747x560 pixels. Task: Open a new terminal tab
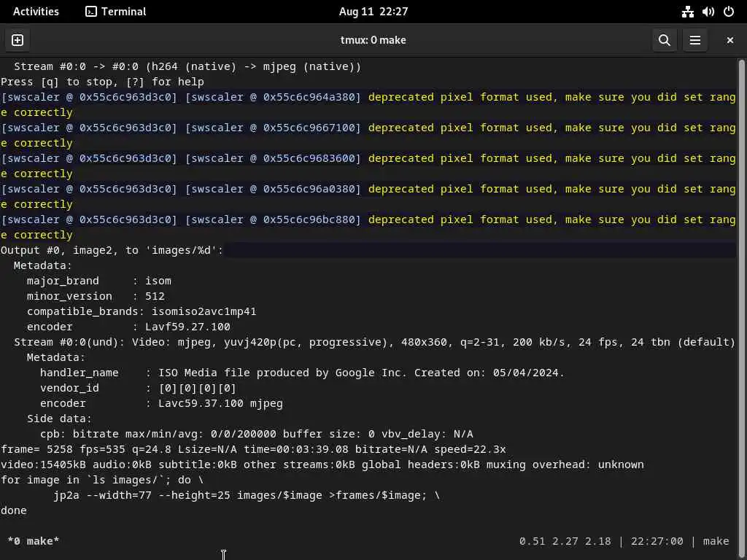point(18,40)
